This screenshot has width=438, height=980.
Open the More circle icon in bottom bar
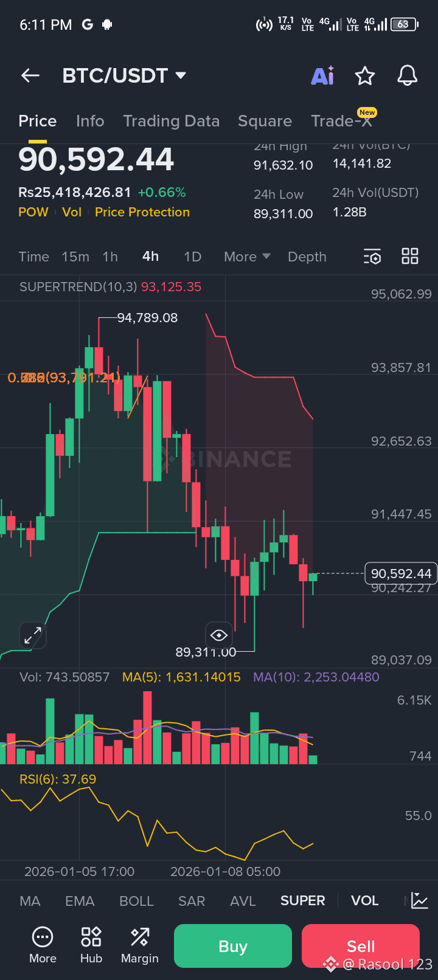tap(43, 945)
